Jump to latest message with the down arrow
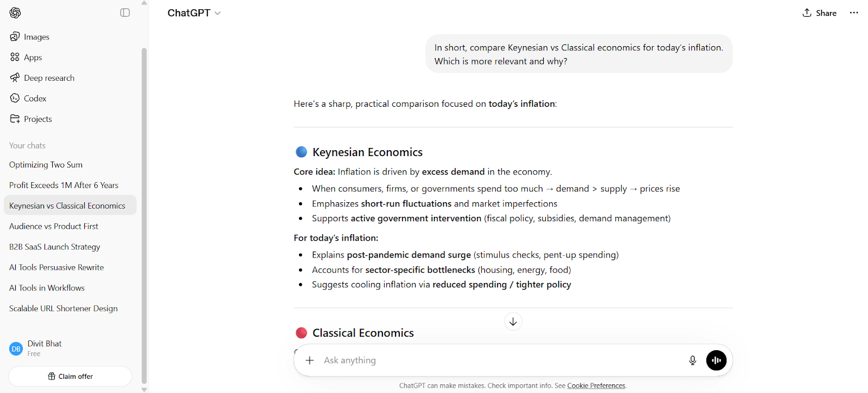 [513, 321]
